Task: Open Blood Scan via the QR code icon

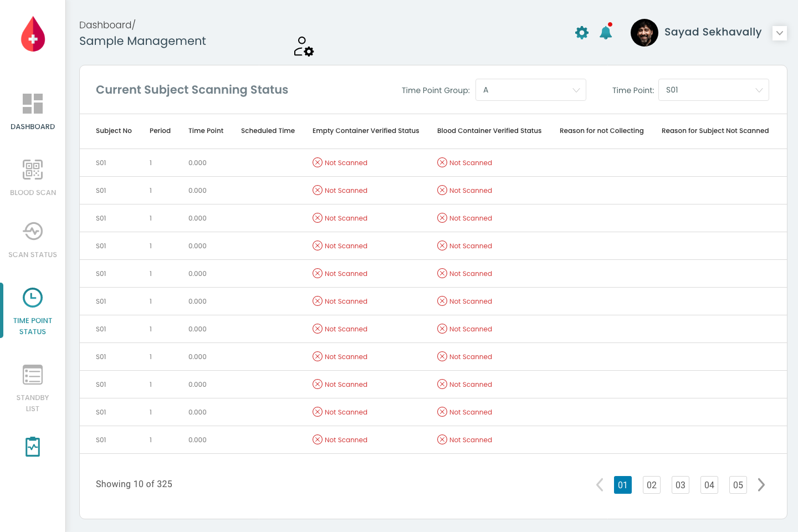Action: click(x=33, y=170)
